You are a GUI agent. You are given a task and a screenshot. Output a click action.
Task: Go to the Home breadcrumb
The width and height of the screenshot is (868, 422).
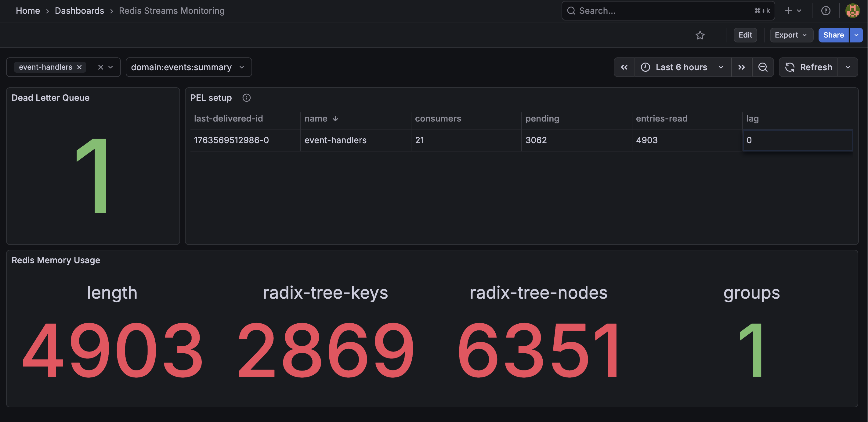(28, 11)
